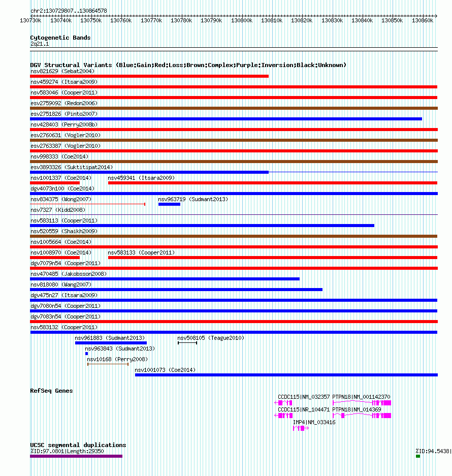Image resolution: width=452 pixels, height=476 pixels.
Task: Select dgv7083n54 (Cooper2011) label
Action: coord(66,316)
